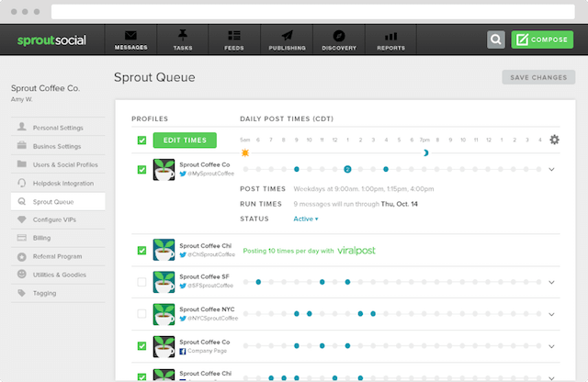Open the Feeds list icon
Image resolution: width=588 pixels, height=382 pixels.
click(234, 36)
